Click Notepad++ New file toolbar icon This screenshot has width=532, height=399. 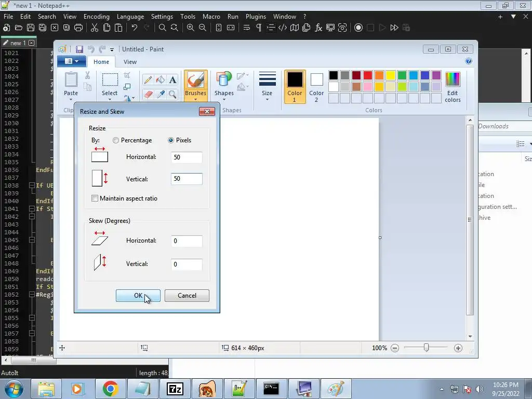pos(6,28)
